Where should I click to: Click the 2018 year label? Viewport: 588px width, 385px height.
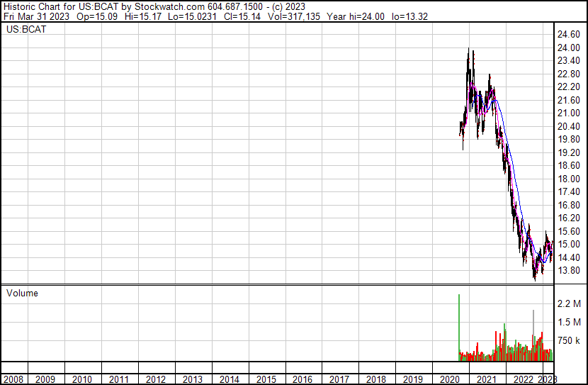[376, 379]
